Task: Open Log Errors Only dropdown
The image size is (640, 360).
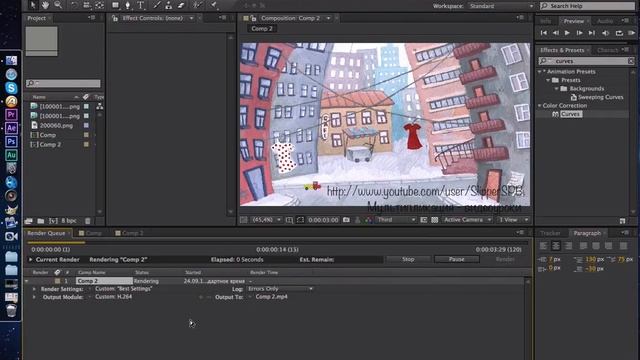Action: [x=280, y=289]
